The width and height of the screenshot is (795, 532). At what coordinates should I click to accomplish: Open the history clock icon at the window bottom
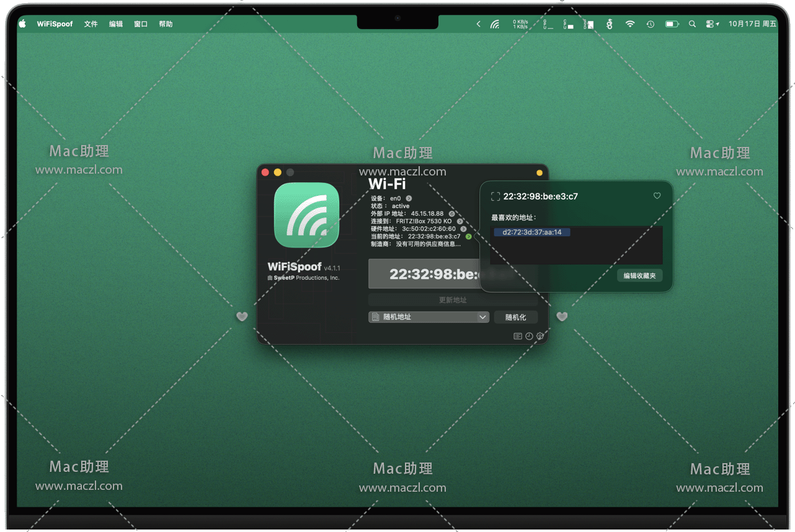point(529,336)
